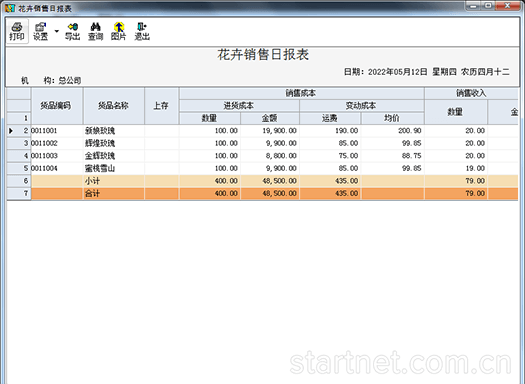Select the 进货成本 sub-header
Image resolution: width=525 pixels, height=384 pixels.
click(239, 106)
